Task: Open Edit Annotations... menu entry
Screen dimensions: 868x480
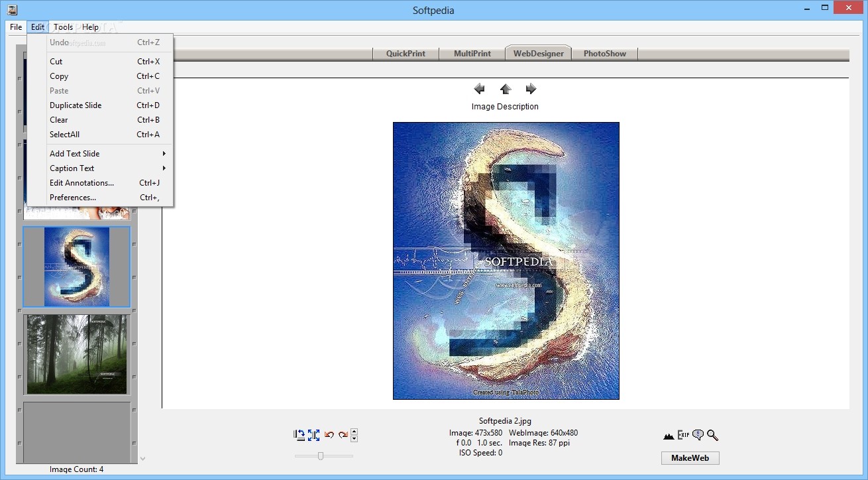Action: click(101, 183)
